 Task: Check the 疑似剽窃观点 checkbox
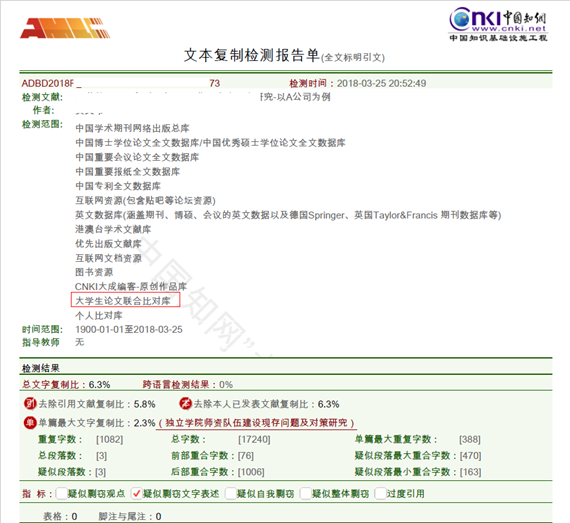tap(61, 494)
